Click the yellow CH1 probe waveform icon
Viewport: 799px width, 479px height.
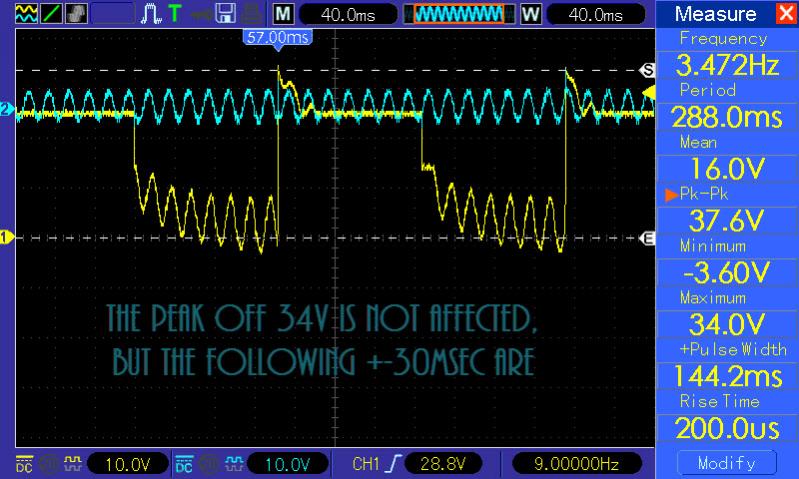click(x=72, y=464)
